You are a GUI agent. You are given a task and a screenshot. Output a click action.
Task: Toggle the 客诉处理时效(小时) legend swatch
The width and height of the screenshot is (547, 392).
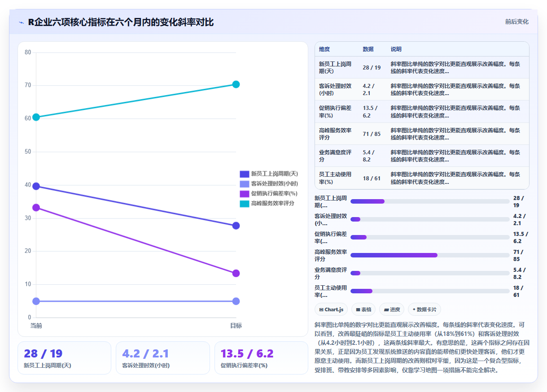(x=244, y=184)
